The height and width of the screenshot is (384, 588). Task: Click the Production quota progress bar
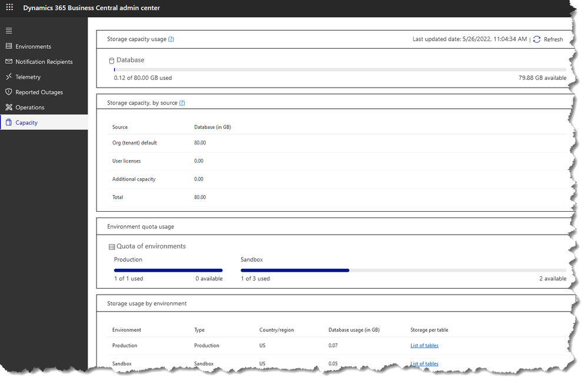168,270
